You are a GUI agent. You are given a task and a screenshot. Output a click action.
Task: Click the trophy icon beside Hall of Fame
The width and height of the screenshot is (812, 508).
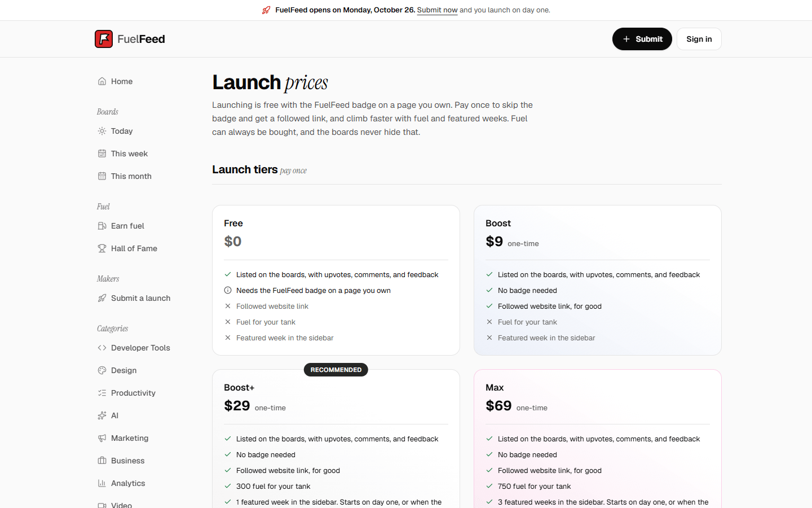[x=102, y=248]
